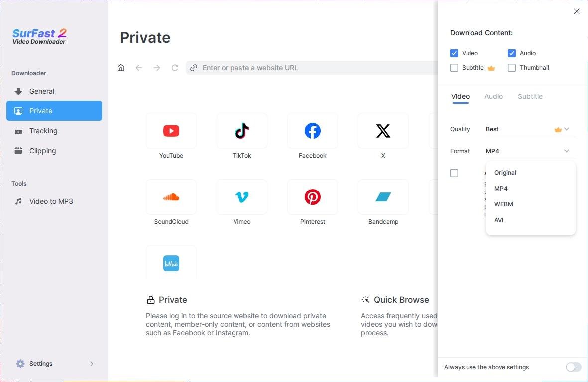Image resolution: width=588 pixels, height=382 pixels.
Task: Go forward with the right arrow icon
Action: pos(157,68)
